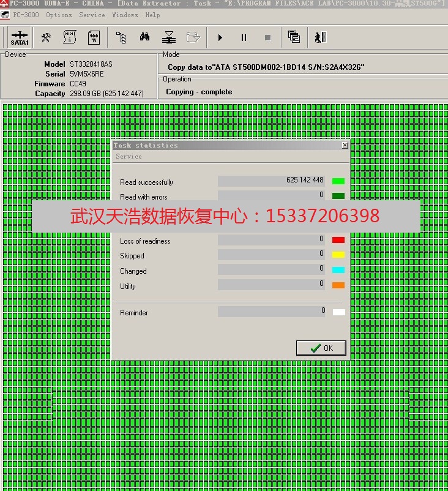Click the SATA1 port selection icon
The width and height of the screenshot is (448, 491).
click(20, 38)
